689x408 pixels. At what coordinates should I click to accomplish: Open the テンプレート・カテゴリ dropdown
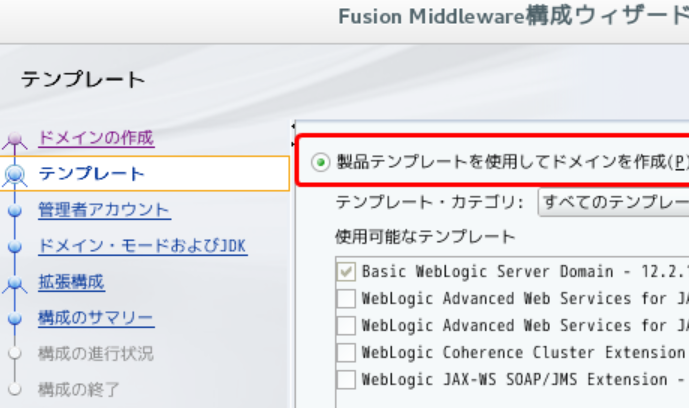pos(613,202)
